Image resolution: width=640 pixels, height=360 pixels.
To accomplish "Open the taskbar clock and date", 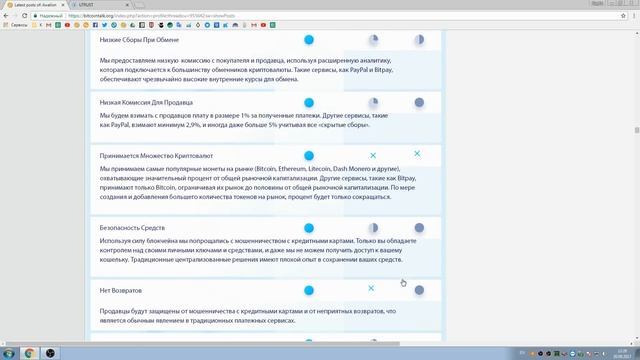I will tap(622, 353).
